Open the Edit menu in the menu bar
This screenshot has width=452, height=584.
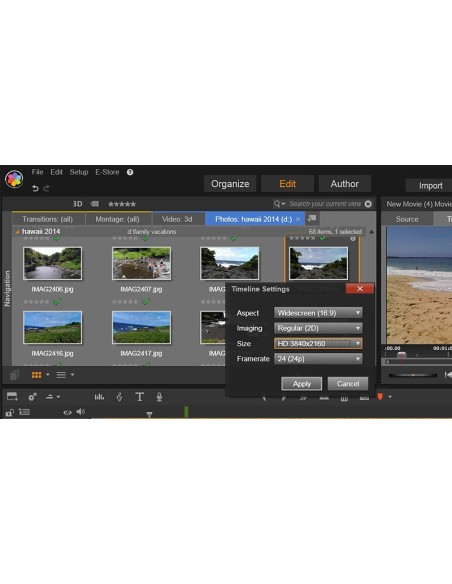[56, 172]
